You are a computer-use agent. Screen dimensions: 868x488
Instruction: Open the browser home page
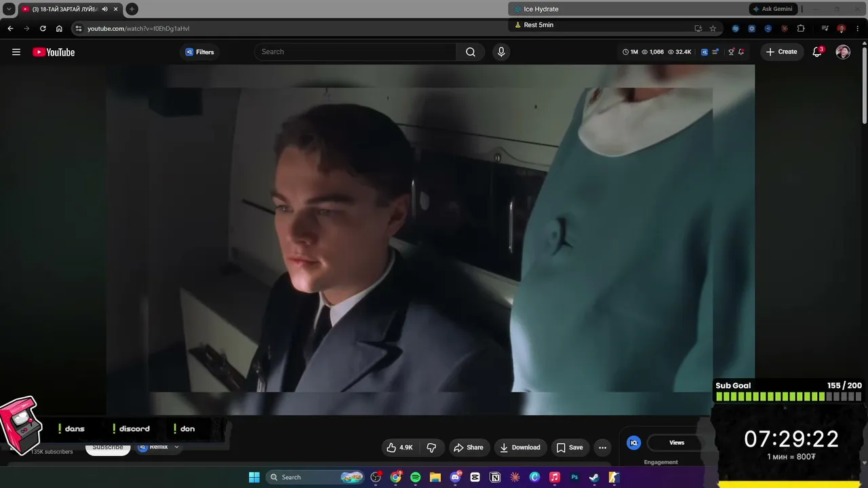click(x=59, y=28)
